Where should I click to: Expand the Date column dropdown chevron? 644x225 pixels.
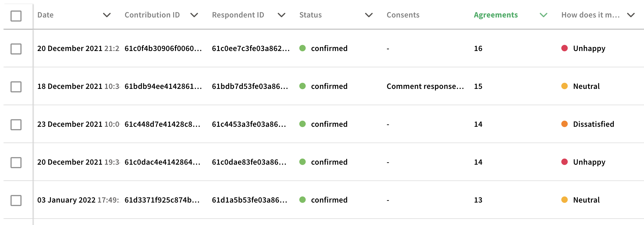[107, 15]
